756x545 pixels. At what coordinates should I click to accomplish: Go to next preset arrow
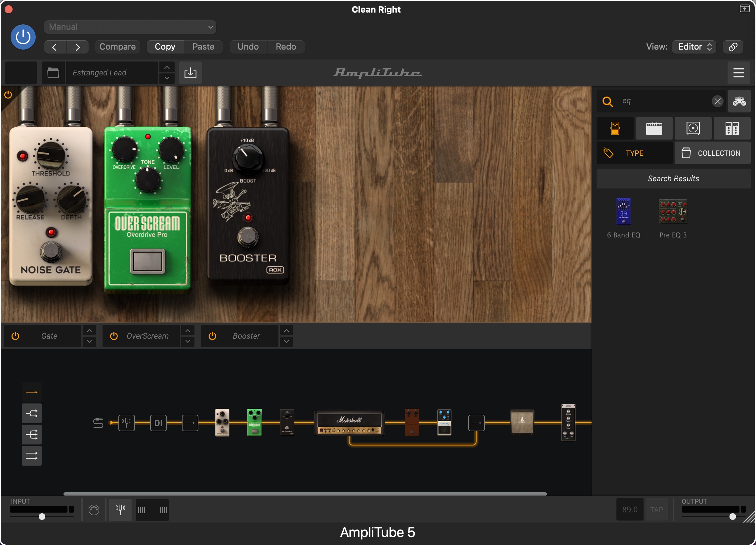77,47
